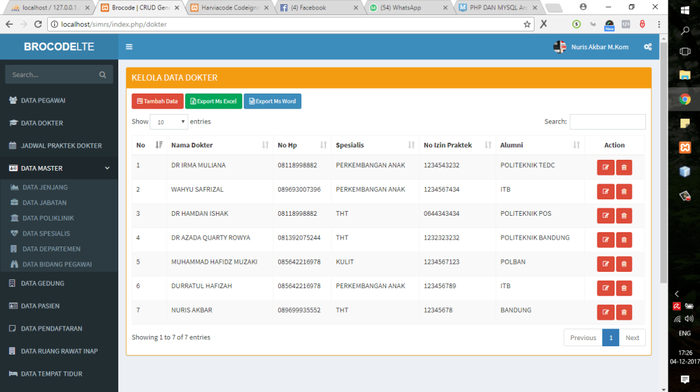Edit the DR IRMA MULIANA row
Image resolution: width=700 pixels, height=392 pixels.
605,167
